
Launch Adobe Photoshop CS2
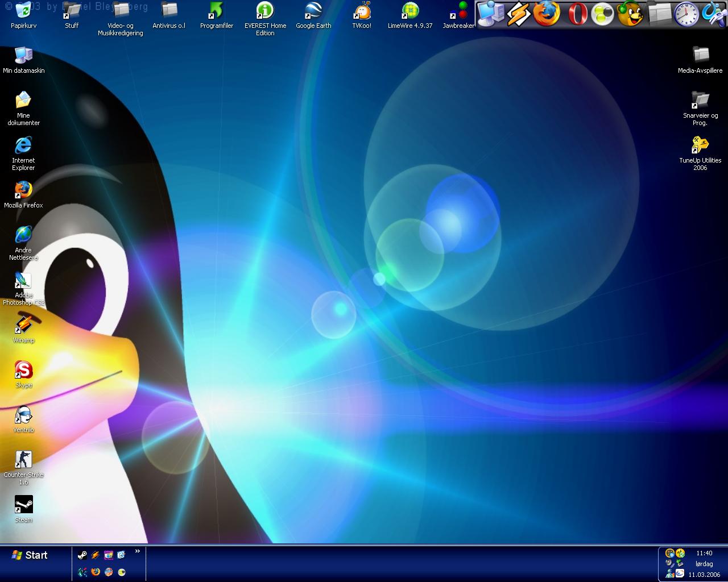(23, 288)
